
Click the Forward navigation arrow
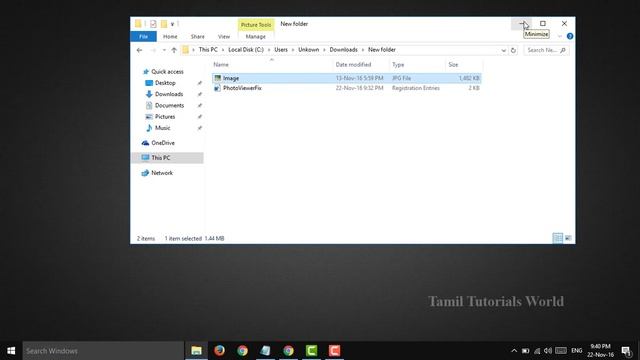click(x=153, y=50)
